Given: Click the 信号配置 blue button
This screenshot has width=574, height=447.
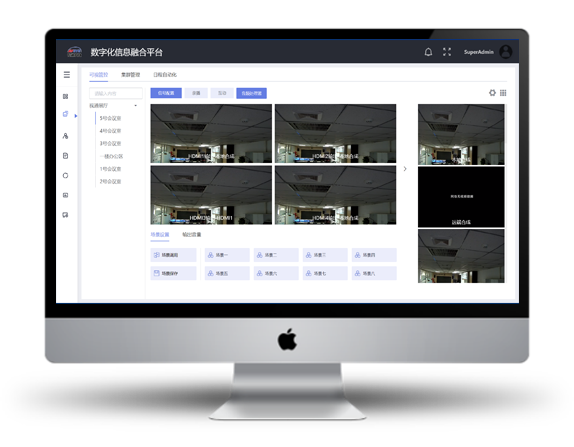Looking at the screenshot, I should tap(166, 93).
